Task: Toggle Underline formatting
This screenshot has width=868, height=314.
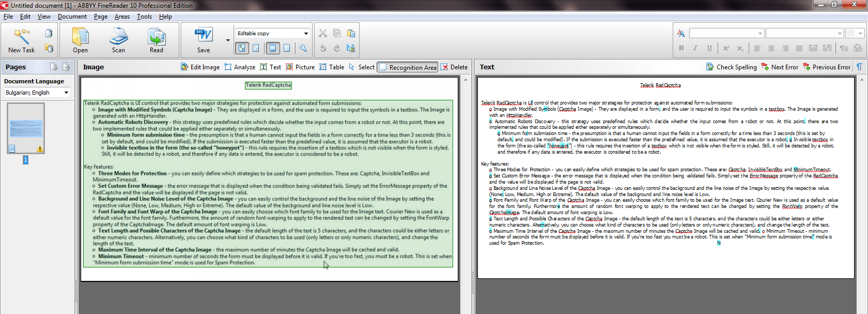Action: coord(709,48)
